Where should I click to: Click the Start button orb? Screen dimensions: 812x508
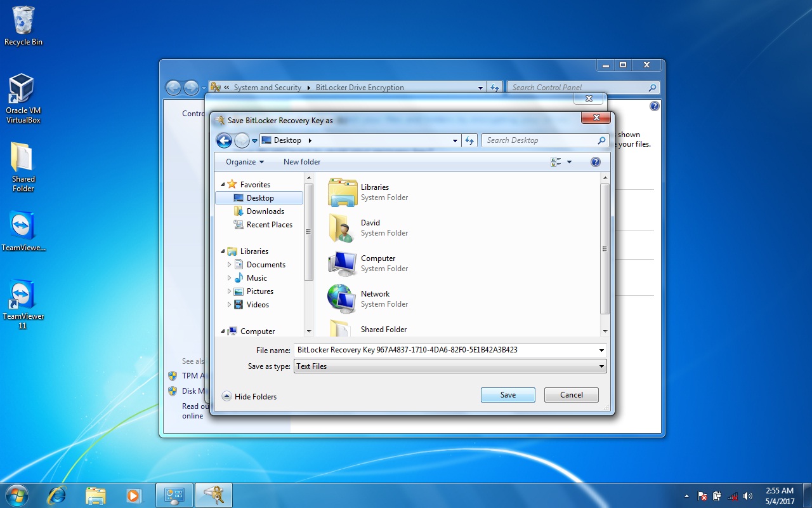point(16,495)
